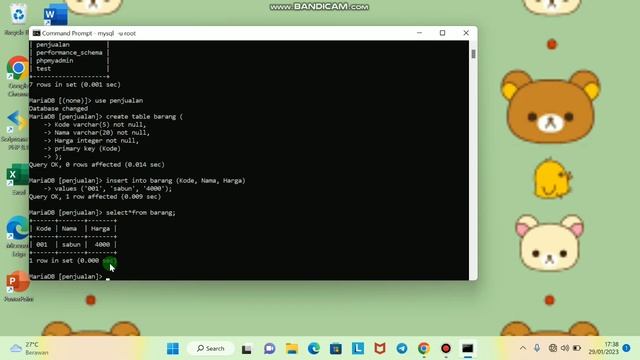Check battery status tray icon
The width and height of the screenshot is (640, 360).
(x=577, y=348)
